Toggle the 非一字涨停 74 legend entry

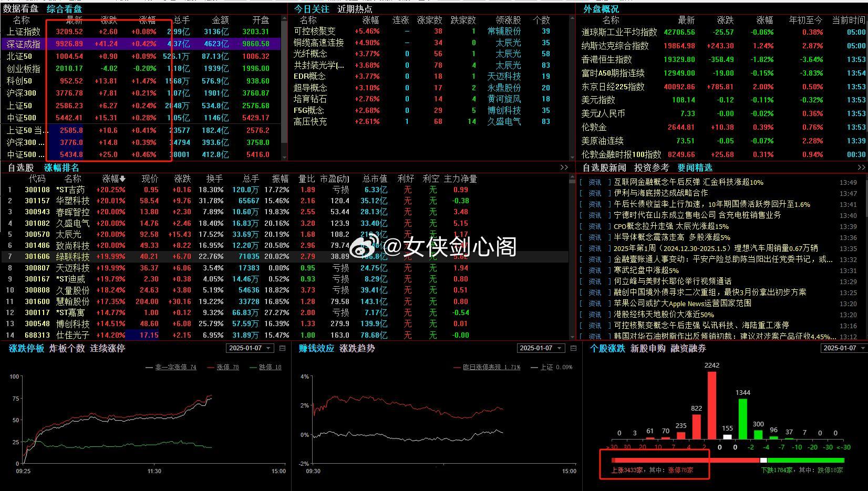pyautogui.click(x=171, y=367)
